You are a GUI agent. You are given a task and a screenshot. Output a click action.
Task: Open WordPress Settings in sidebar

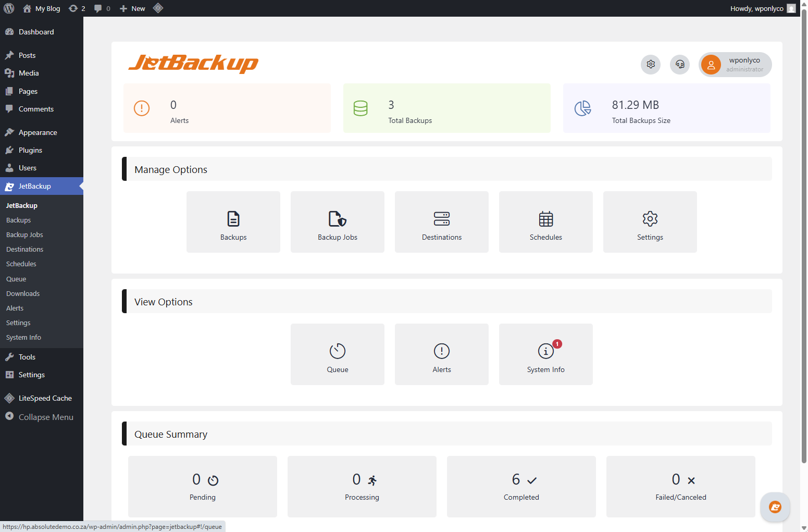[42, 375]
